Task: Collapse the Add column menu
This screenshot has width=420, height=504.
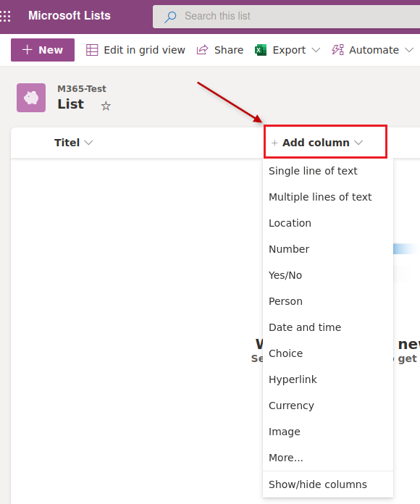Action: tap(325, 142)
